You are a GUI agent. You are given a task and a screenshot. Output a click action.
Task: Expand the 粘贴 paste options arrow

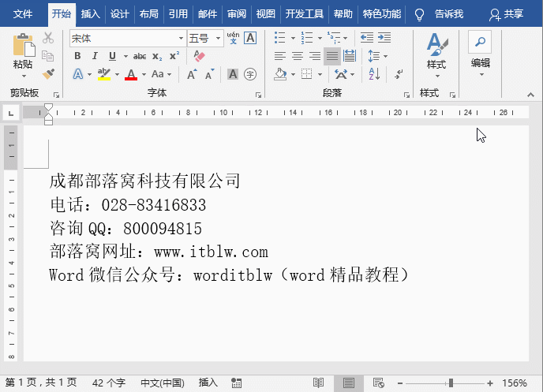24,76
